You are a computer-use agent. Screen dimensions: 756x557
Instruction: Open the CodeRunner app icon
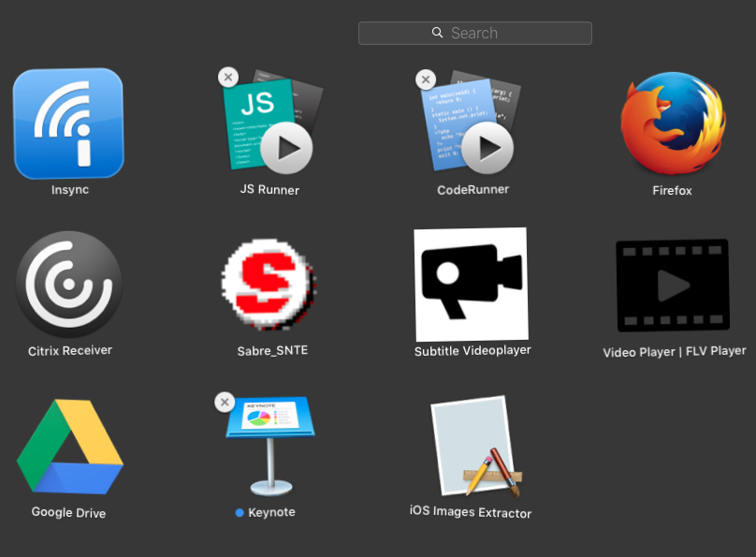point(470,122)
